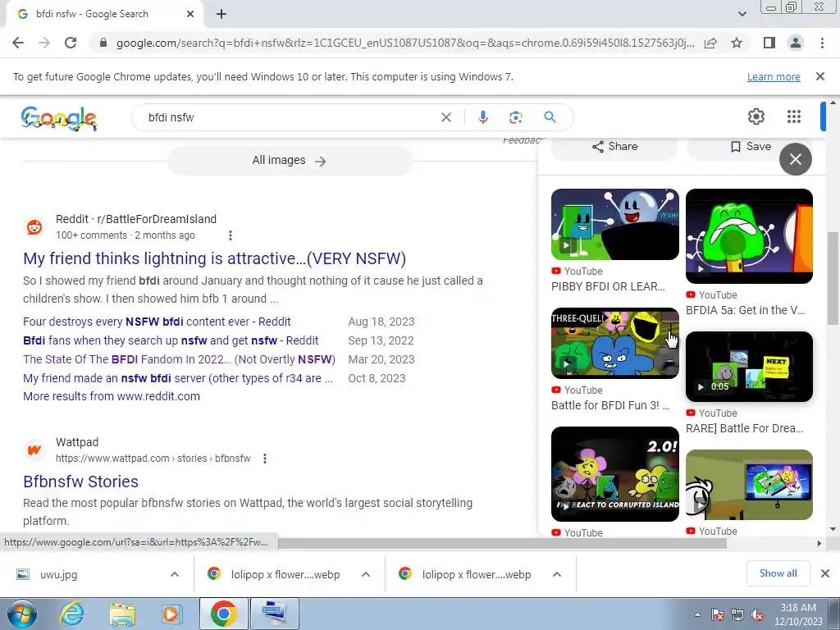This screenshot has width=840, height=630.
Task: Open RARE] Battle For Drea... video thumbnail
Action: (749, 367)
